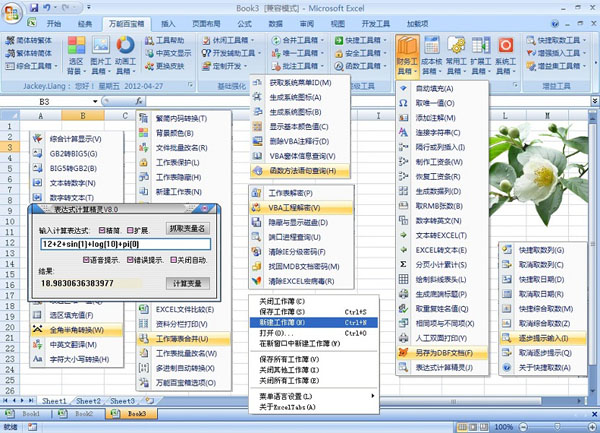
Task: Expand the 开发辅助工具 dropdown
Action: pos(259,53)
